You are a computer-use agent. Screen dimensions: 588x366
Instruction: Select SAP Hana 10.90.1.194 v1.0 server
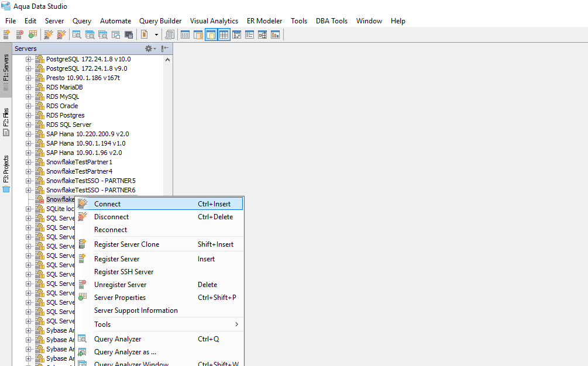click(86, 143)
